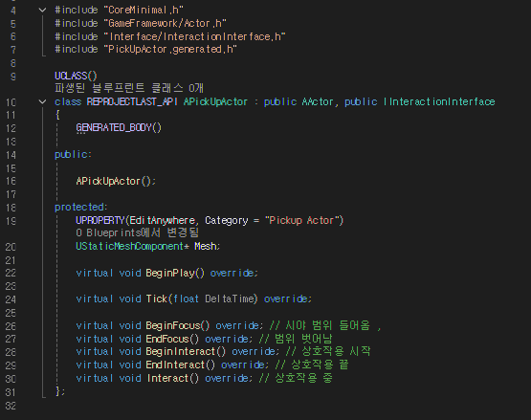The image size is (531, 420).
Task: Open the '0 Blueprints에서 변경됨' CodeLens link
Action: point(138,233)
